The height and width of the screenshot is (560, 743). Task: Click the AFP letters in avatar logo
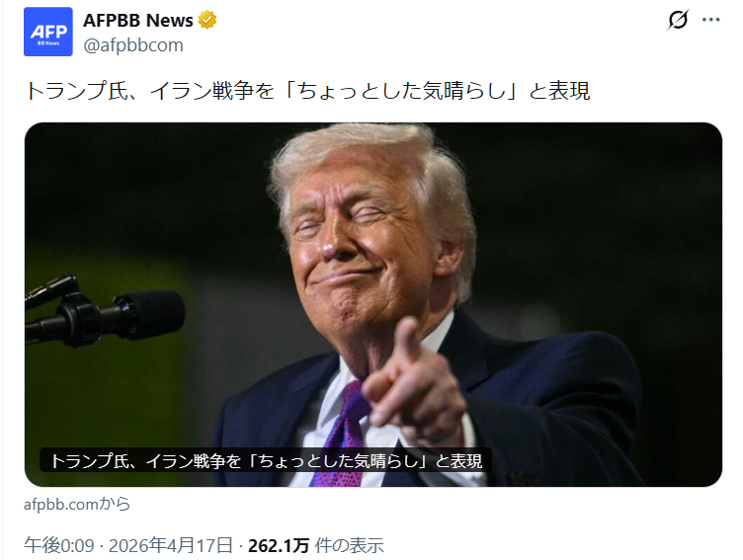(48, 32)
